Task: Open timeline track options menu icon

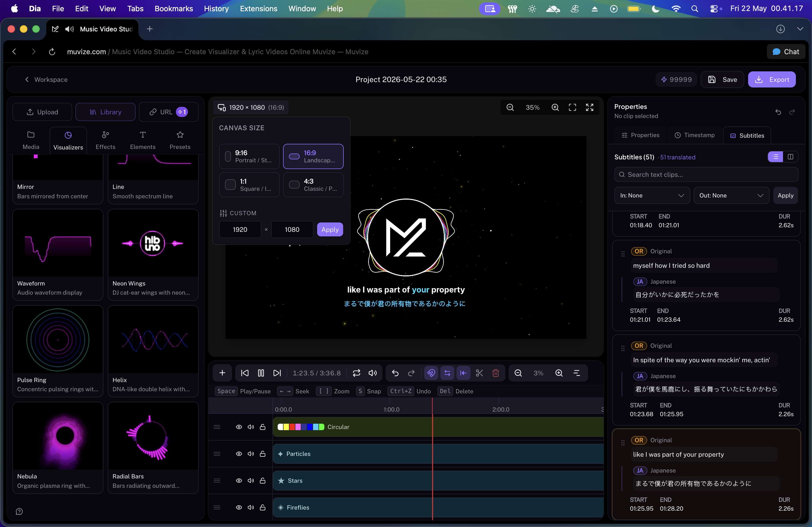Action: [577, 373]
